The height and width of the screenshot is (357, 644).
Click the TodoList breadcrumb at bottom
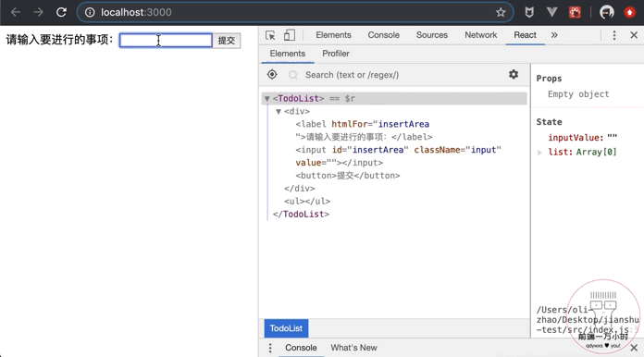pyautogui.click(x=286, y=328)
